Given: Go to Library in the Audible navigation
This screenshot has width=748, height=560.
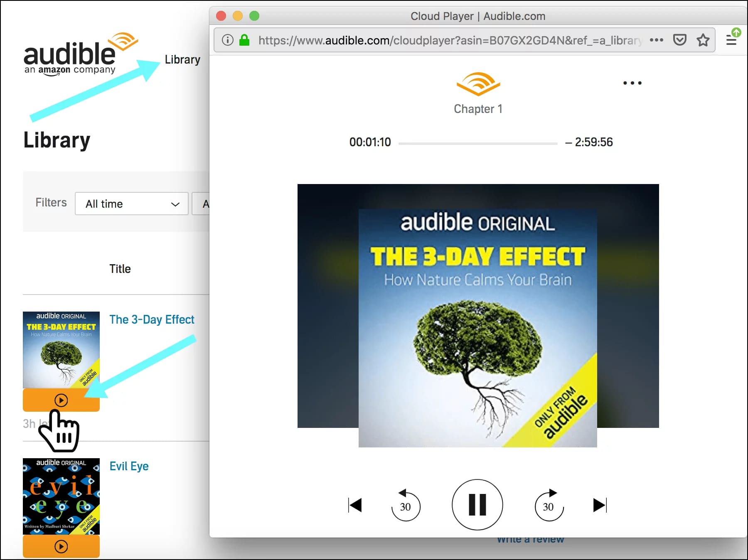Looking at the screenshot, I should point(182,59).
